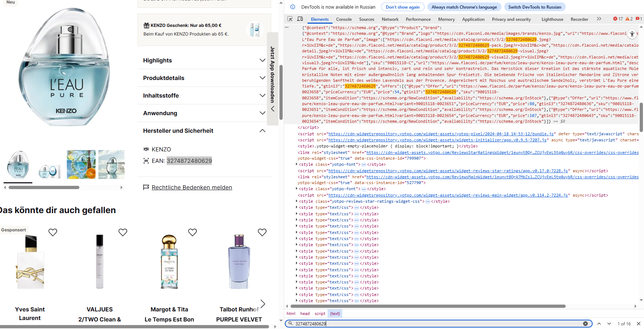Open the Lighthouse tab

552,19
